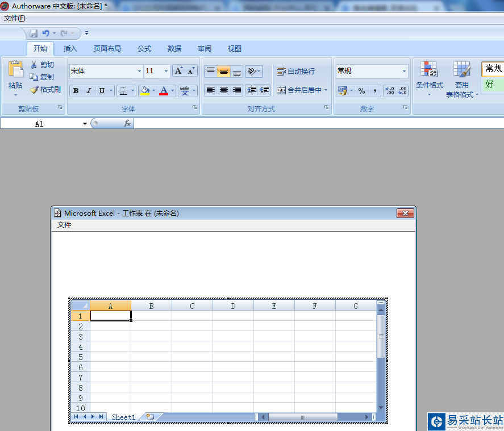This screenshot has height=431, width=504.
Task: Switch to the 视图 ribbon tab
Action: pos(234,48)
